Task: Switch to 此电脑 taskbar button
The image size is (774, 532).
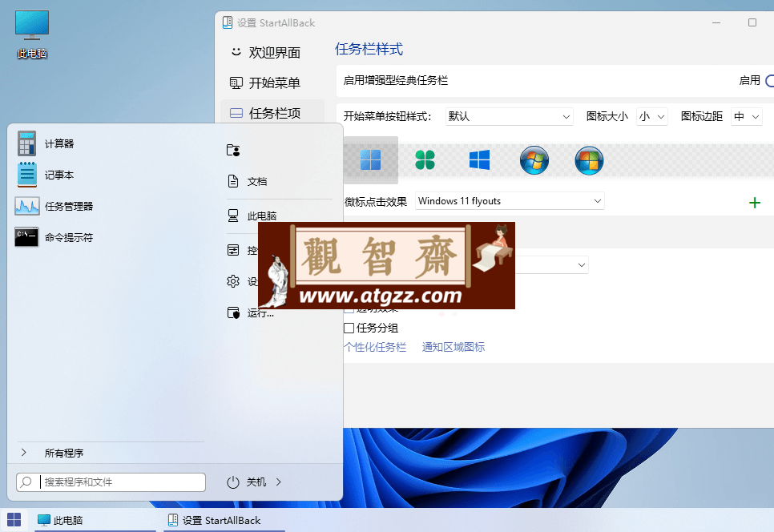Action: 95,520
